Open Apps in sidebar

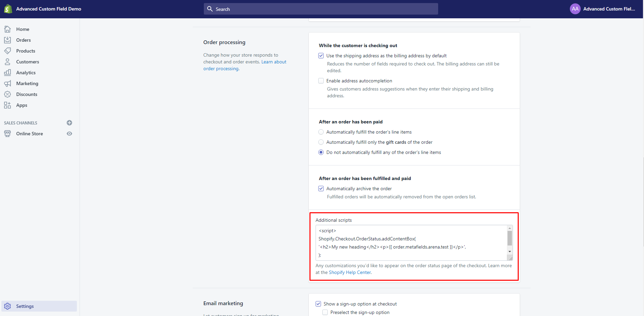(x=22, y=105)
